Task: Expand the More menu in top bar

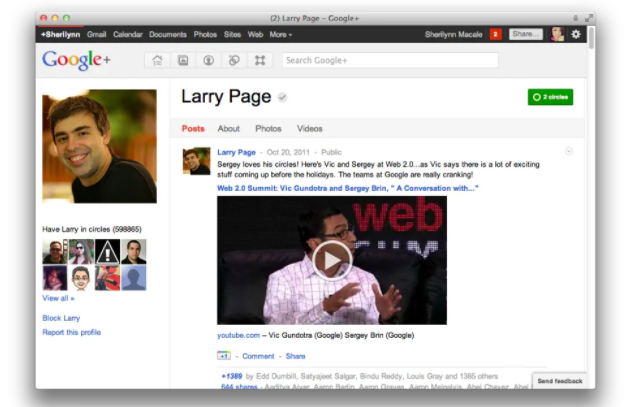Action: coord(280,34)
